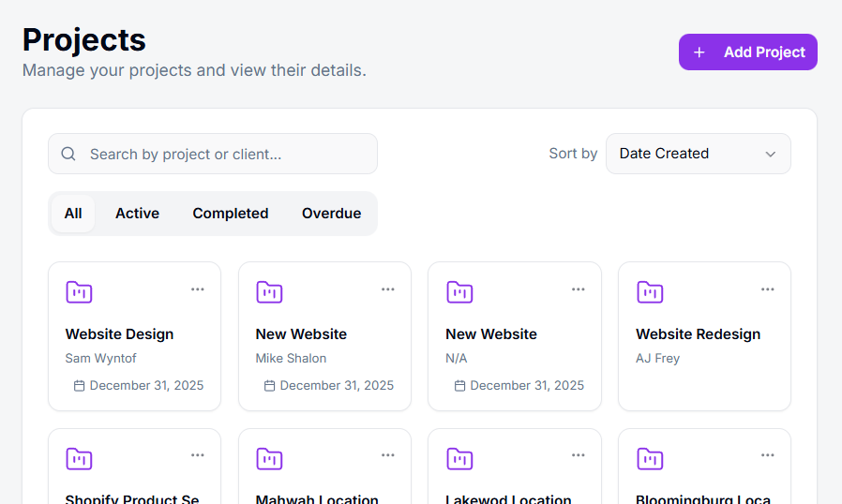Click the chevron arrow of the sort dropdown

coord(770,154)
